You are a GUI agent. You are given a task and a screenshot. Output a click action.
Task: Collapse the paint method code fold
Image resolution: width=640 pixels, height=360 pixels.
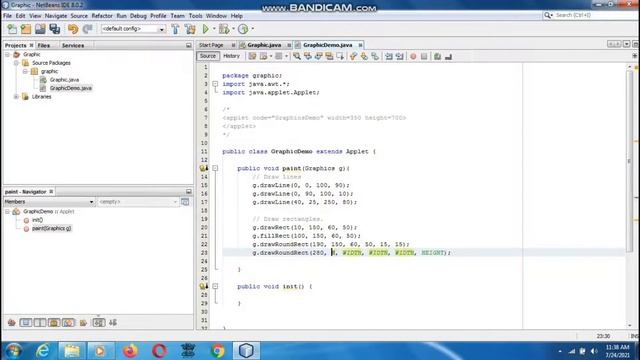point(215,168)
